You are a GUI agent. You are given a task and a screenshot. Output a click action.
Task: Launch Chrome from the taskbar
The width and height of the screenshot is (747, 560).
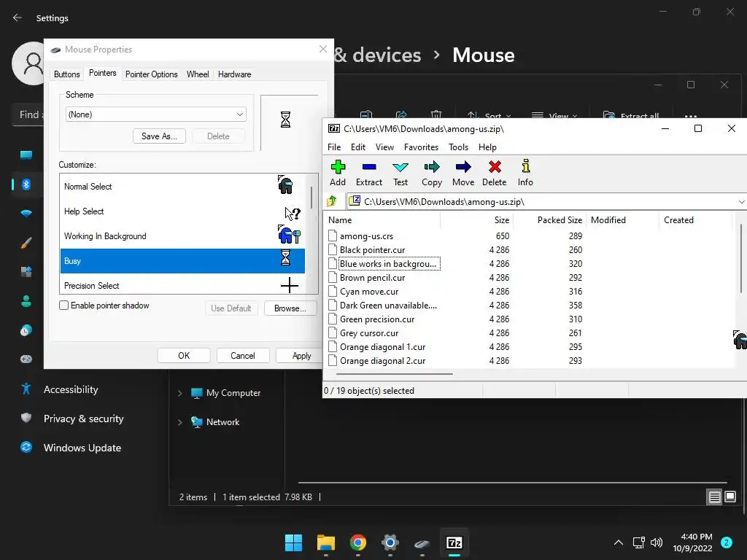pyautogui.click(x=357, y=542)
